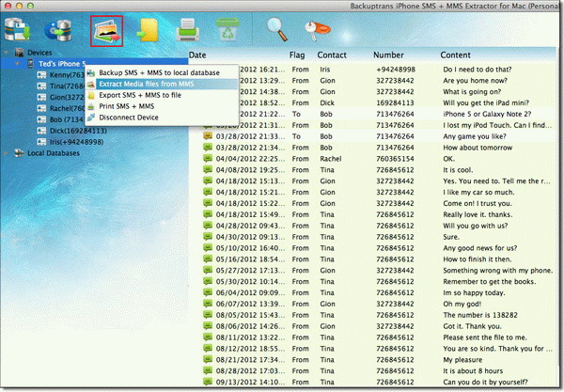Sort by the Date column header
564x392 pixels.
click(197, 55)
